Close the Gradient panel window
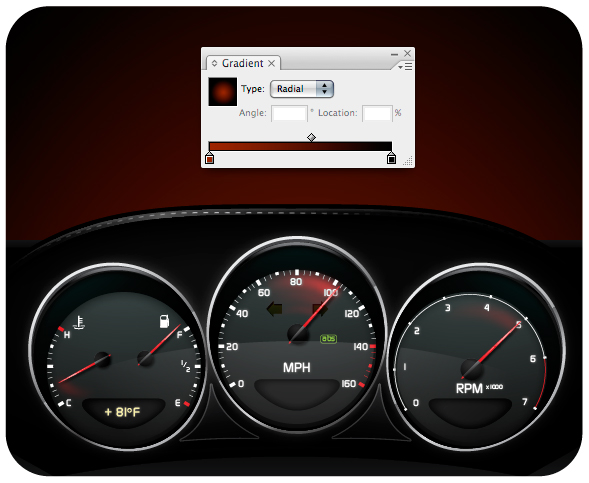Viewport: 589px width, 483px height. pos(407,53)
